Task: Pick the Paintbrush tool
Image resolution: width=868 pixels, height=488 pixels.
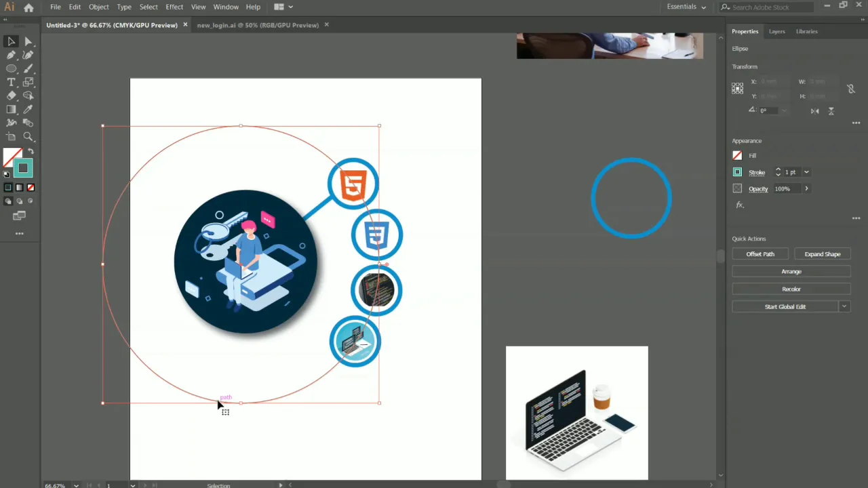Action: click(x=28, y=68)
